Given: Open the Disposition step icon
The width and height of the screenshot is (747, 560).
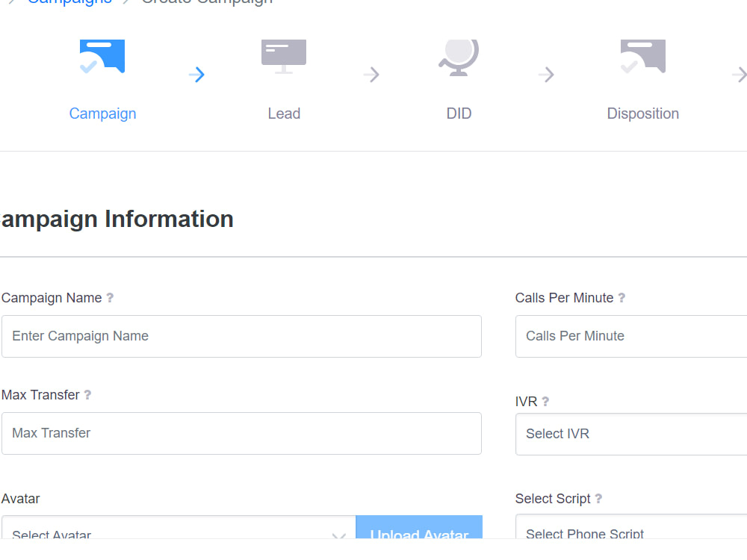Looking at the screenshot, I should (x=643, y=56).
